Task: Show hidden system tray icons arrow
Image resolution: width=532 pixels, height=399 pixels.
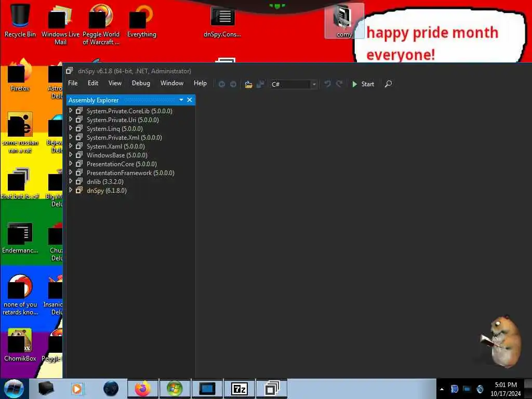Action: click(x=442, y=389)
